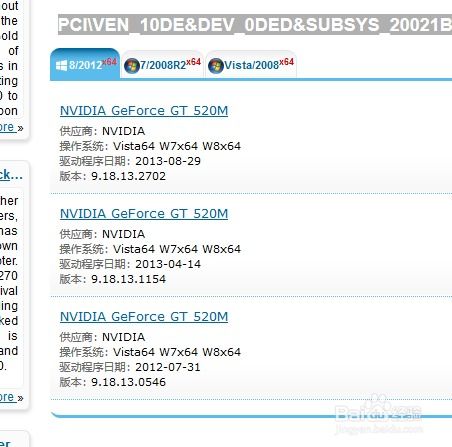
Task: Click version text 9.18.13.2702
Action: coord(128,176)
